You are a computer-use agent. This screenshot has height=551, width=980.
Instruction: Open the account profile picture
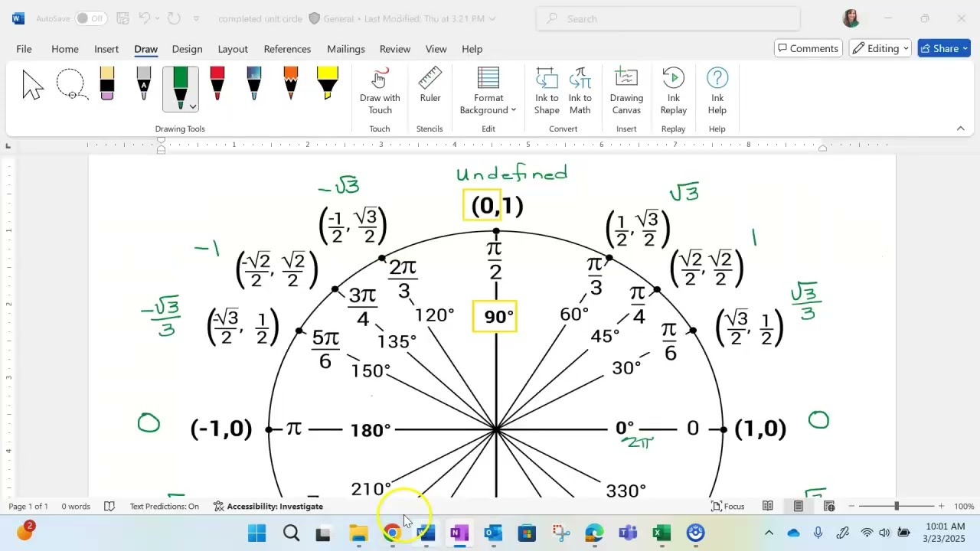point(851,18)
